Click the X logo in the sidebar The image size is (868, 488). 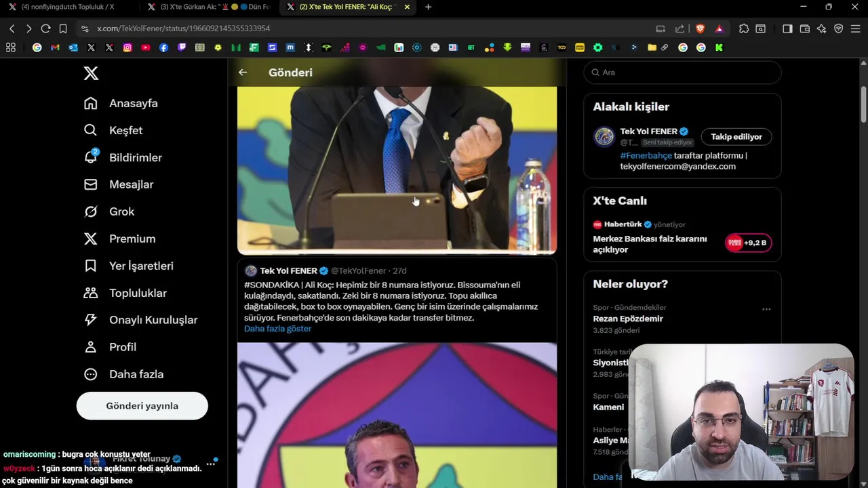[91, 73]
